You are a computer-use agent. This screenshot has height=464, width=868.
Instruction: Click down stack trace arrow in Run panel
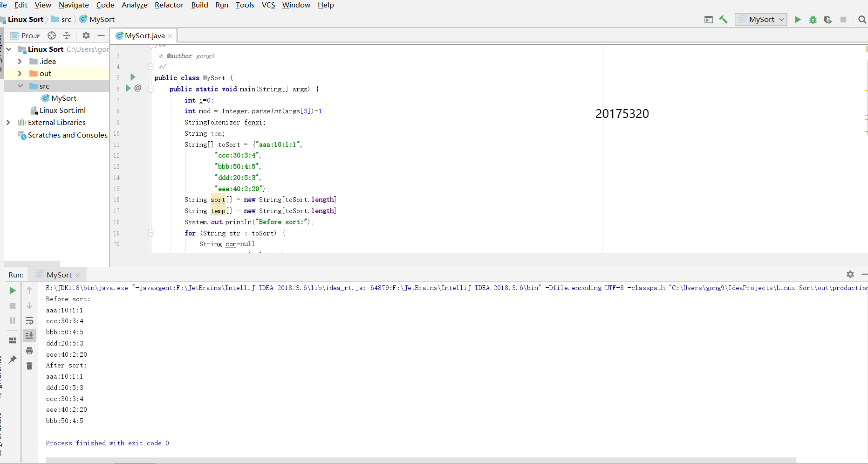tap(29, 306)
